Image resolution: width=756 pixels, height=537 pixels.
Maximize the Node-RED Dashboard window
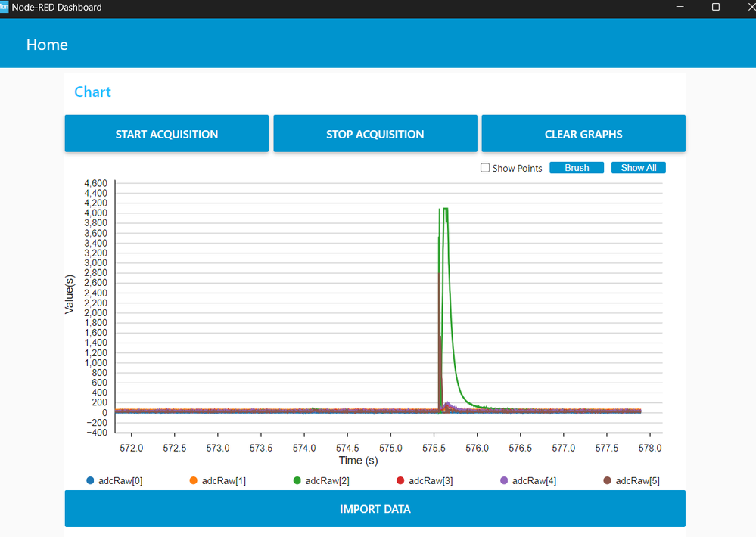(x=715, y=7)
